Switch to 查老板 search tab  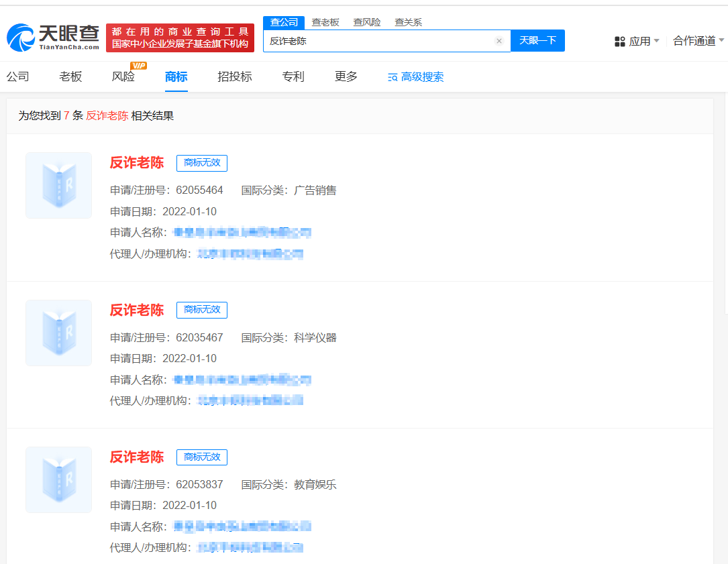325,22
